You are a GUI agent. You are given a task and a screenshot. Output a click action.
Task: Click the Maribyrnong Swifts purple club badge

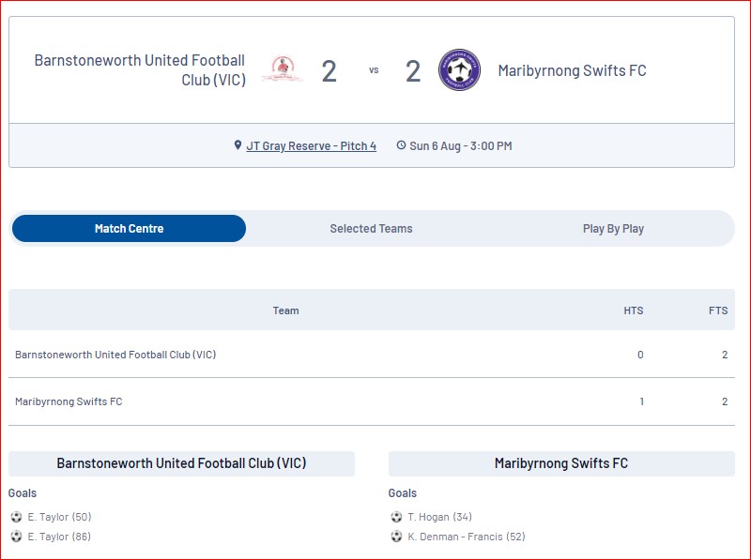[x=459, y=69]
